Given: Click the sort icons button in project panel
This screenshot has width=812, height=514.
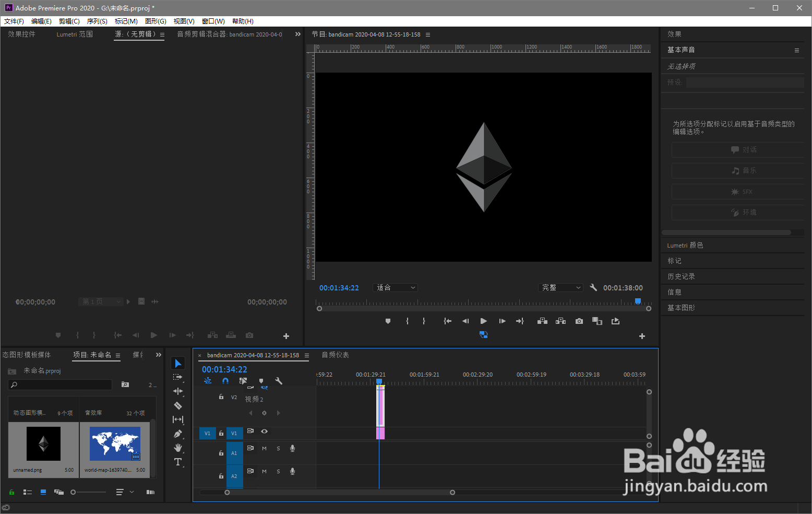Looking at the screenshot, I should point(120,492).
